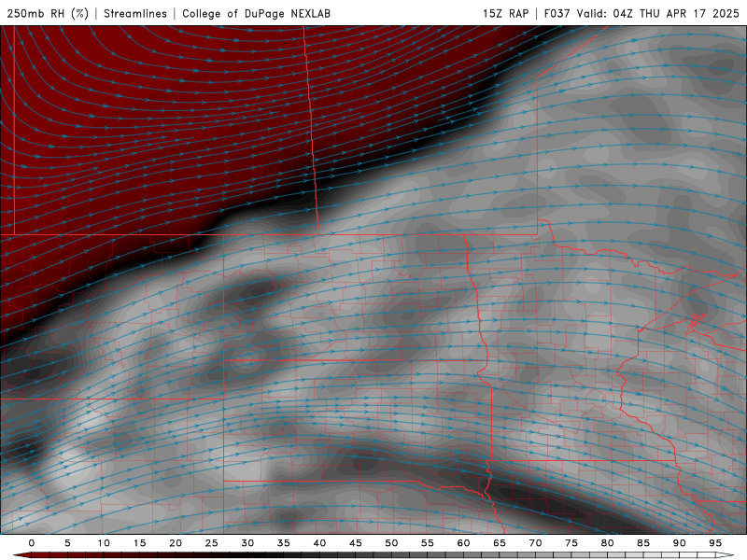Click the colorbar scale label "45"
747x560 pixels.
click(x=356, y=543)
